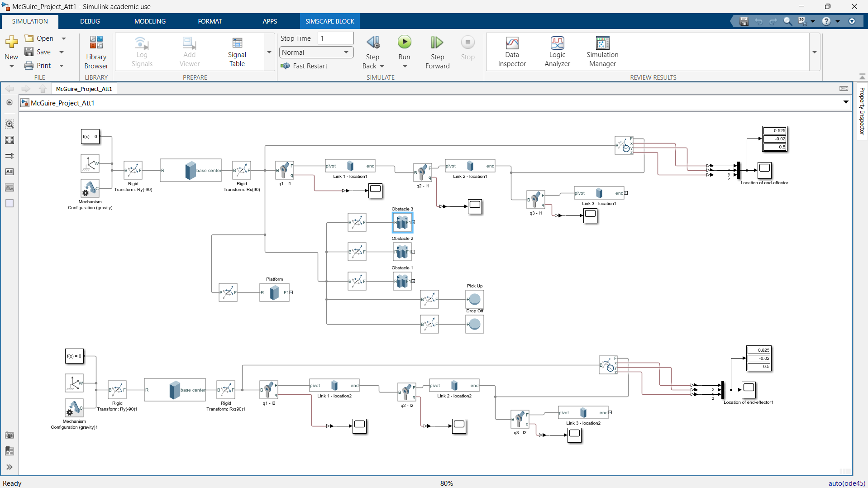Open the model path dropdown arrow

tap(846, 102)
